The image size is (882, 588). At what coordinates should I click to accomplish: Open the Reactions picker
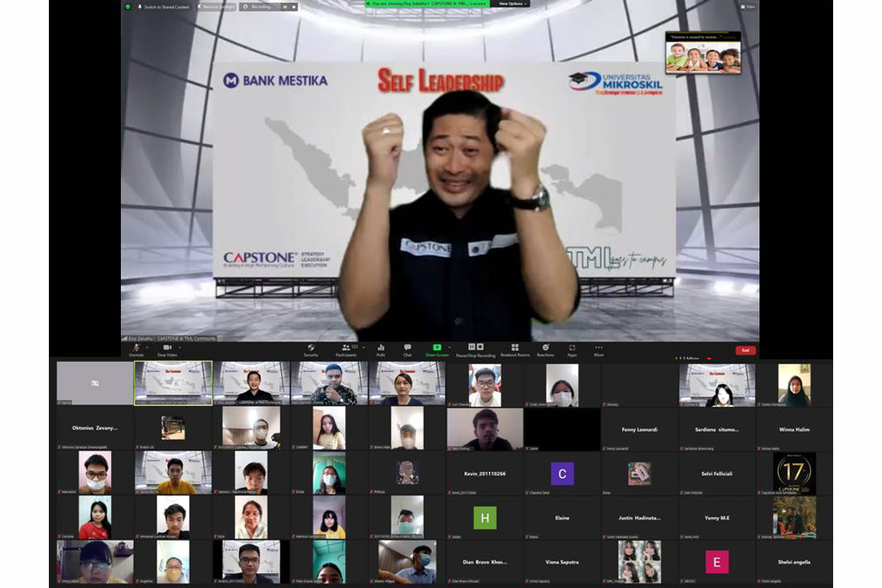point(545,350)
